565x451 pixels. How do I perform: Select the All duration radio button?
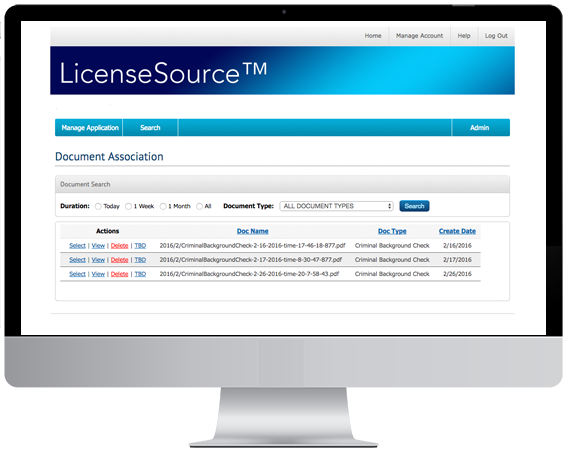tap(199, 206)
